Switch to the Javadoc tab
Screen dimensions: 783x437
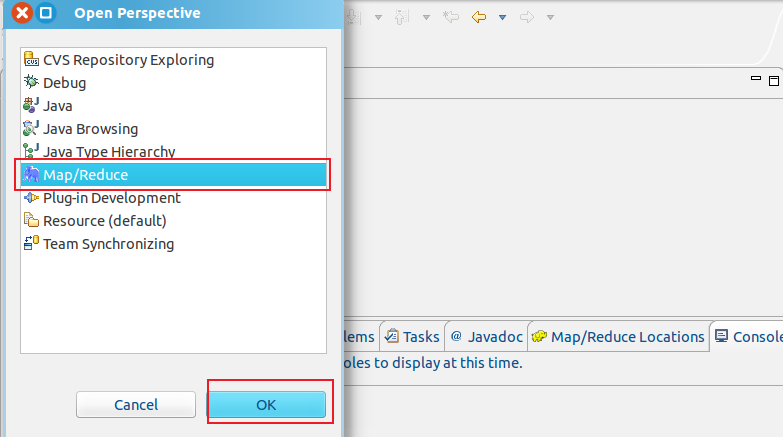[487, 337]
